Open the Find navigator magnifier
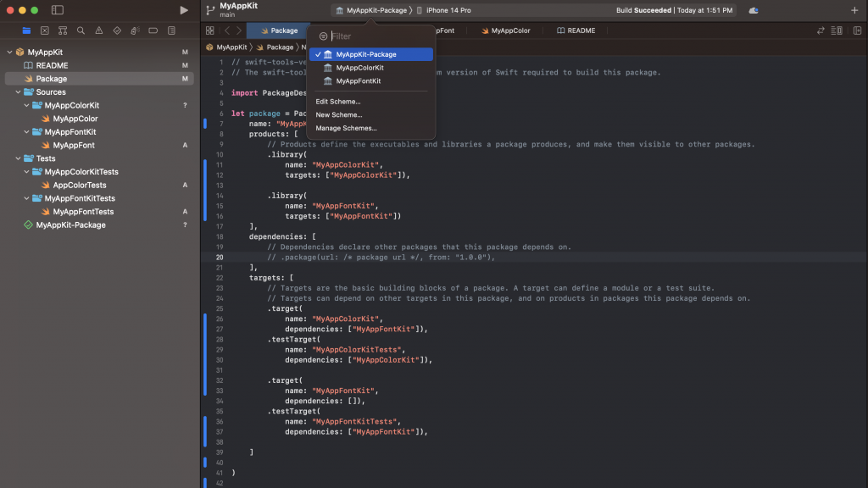This screenshot has width=868, height=488. point(81,30)
